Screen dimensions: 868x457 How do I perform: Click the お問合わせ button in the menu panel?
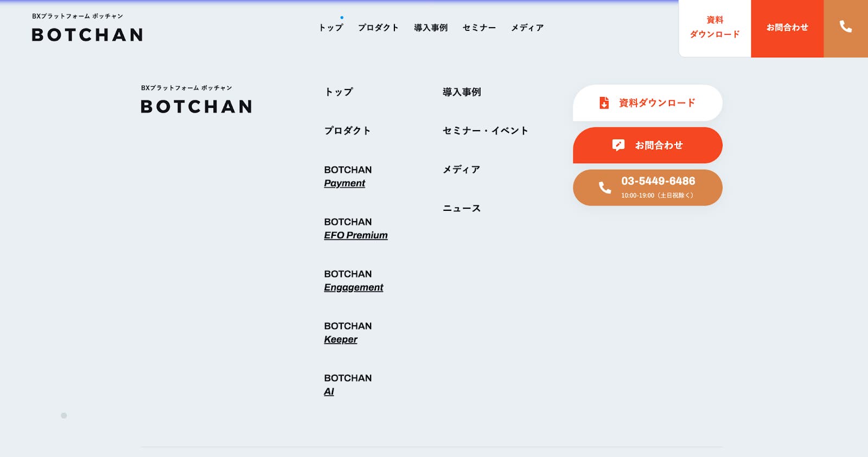(647, 145)
